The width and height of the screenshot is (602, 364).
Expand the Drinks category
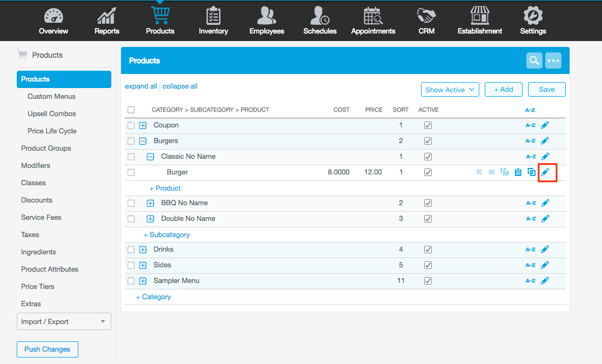[143, 250]
